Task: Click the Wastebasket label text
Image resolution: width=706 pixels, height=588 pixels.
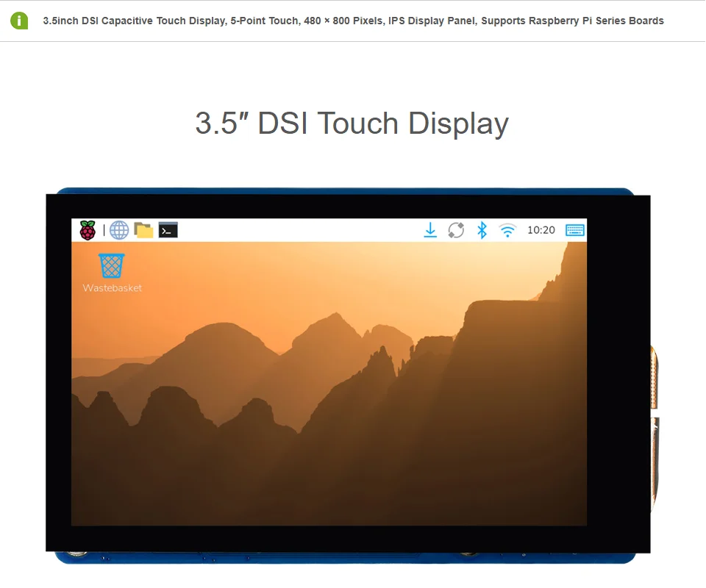Action: pos(112,288)
